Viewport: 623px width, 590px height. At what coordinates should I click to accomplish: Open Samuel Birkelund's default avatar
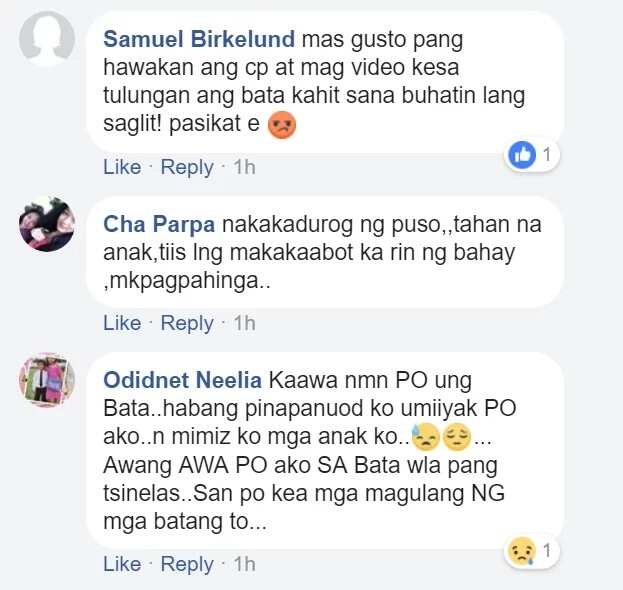[47, 39]
